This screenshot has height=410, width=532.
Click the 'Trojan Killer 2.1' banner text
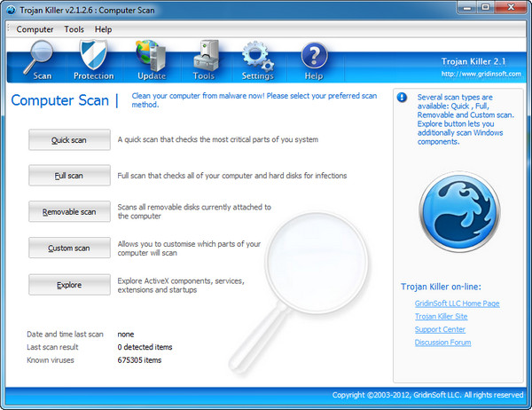pos(473,61)
